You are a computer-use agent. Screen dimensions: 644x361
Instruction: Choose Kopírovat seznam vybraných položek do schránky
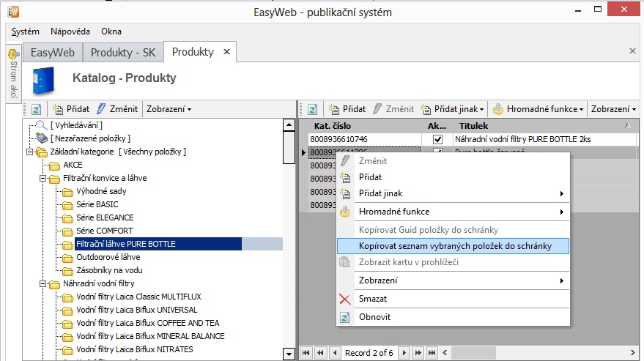454,246
